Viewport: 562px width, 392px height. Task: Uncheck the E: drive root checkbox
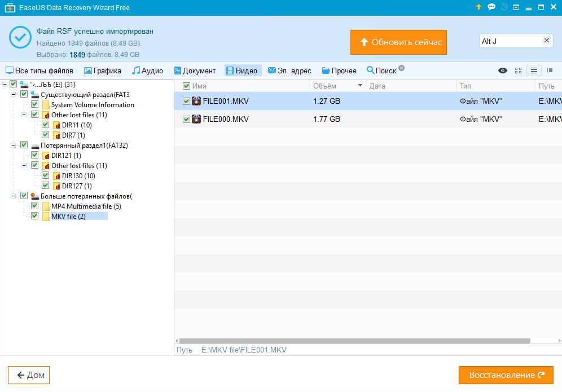coord(14,84)
